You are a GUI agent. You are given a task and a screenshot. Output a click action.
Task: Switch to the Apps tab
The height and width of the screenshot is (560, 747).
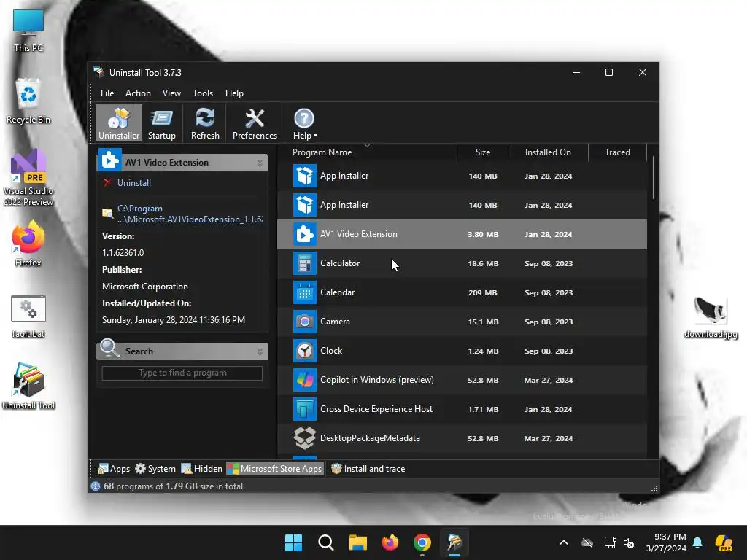coord(113,469)
